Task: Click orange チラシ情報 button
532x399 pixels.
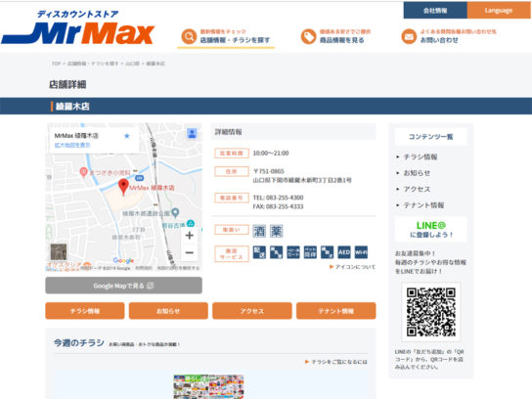Action: pos(85,311)
